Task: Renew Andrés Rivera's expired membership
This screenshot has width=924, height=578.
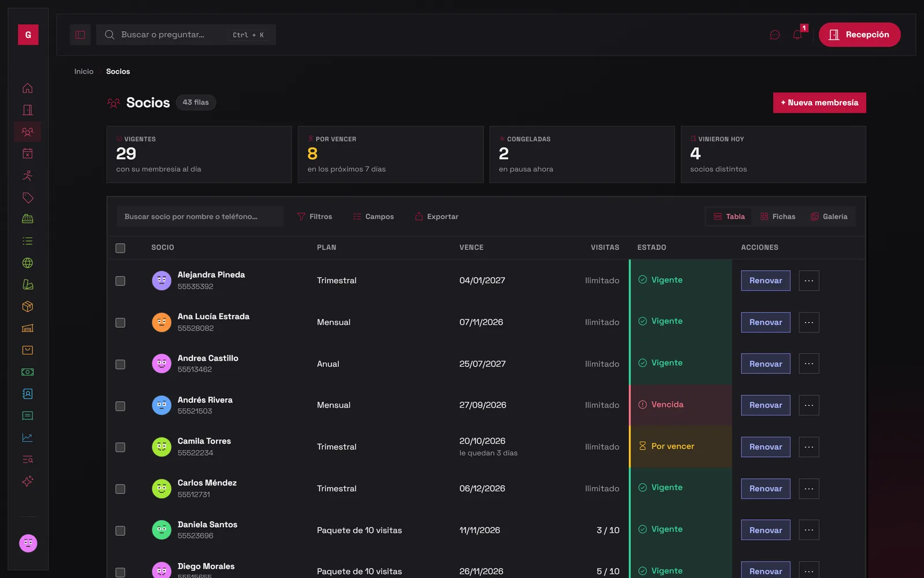Action: click(766, 405)
